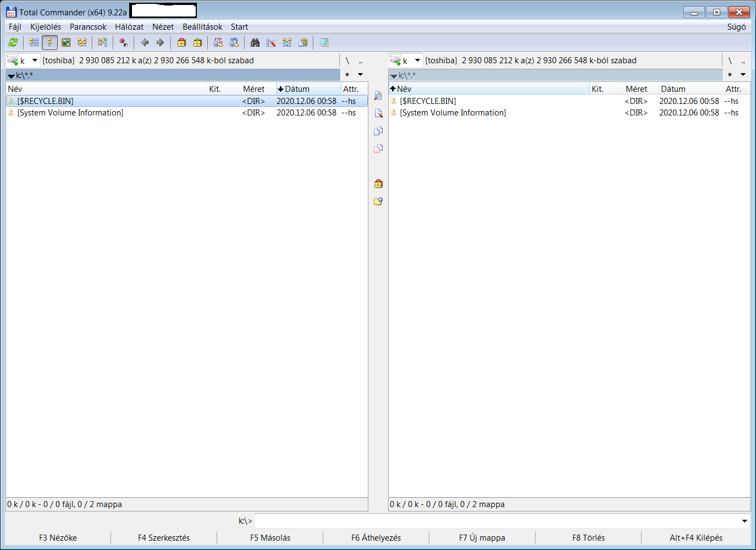Go forward with right arrow icon
The height and width of the screenshot is (550, 756).
click(x=160, y=42)
